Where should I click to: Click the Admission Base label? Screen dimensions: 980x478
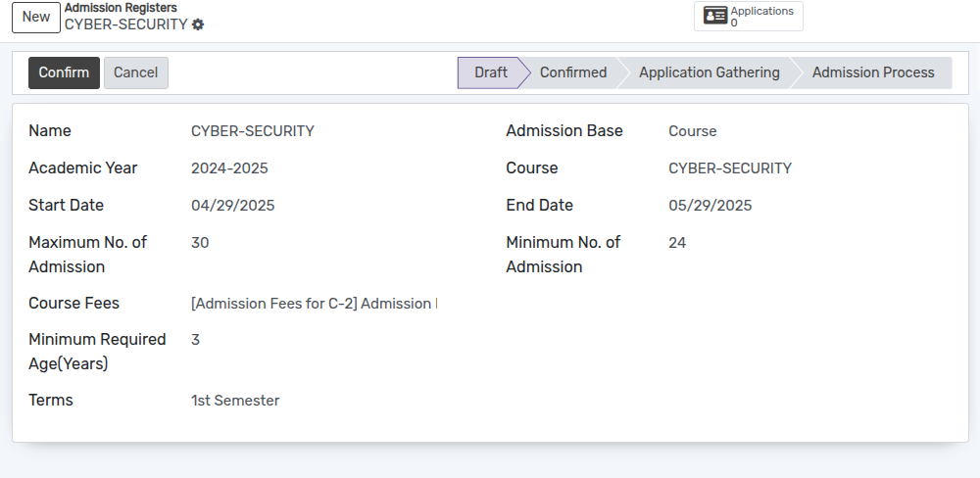564,131
